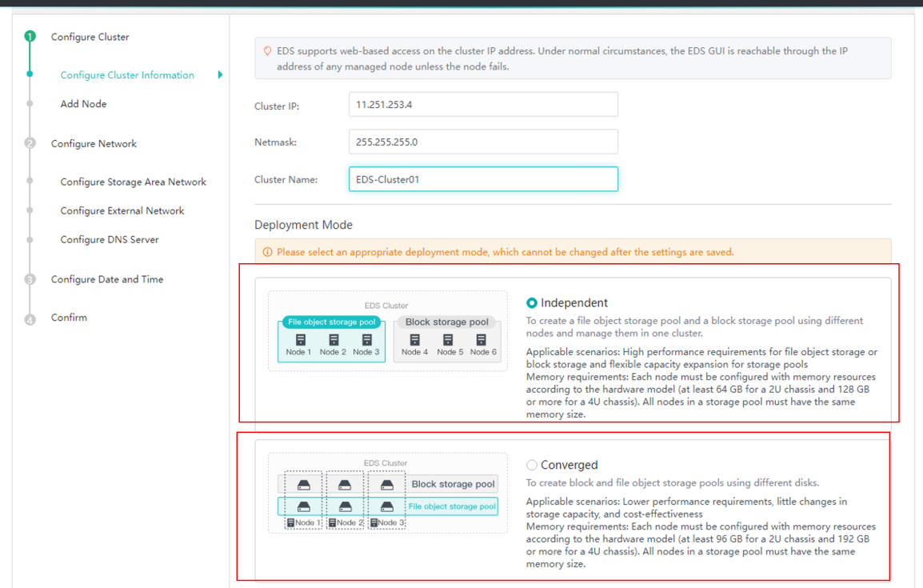The image size is (923, 588).
Task: Select the Independent deployment mode radio button
Action: point(532,302)
